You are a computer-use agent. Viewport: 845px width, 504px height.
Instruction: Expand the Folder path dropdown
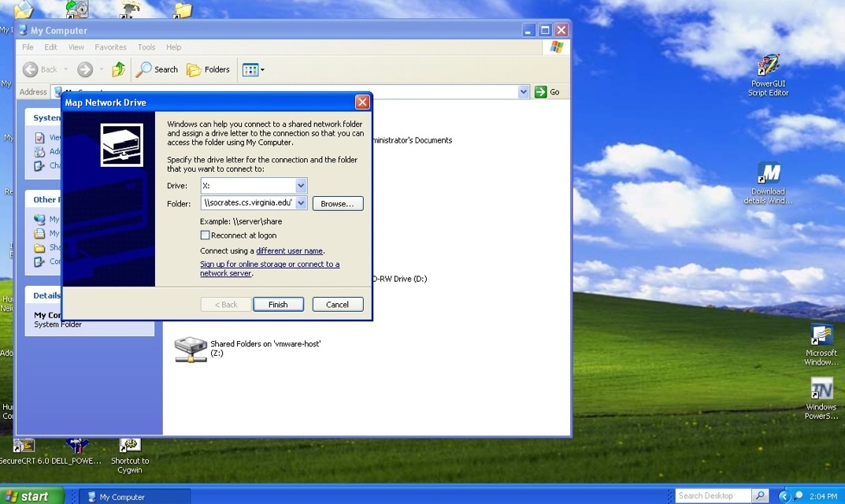(x=301, y=203)
